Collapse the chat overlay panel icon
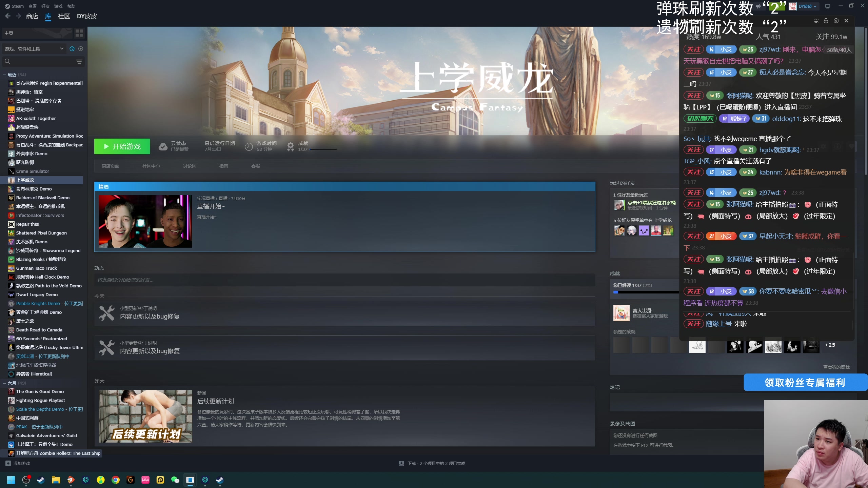 pos(816,21)
